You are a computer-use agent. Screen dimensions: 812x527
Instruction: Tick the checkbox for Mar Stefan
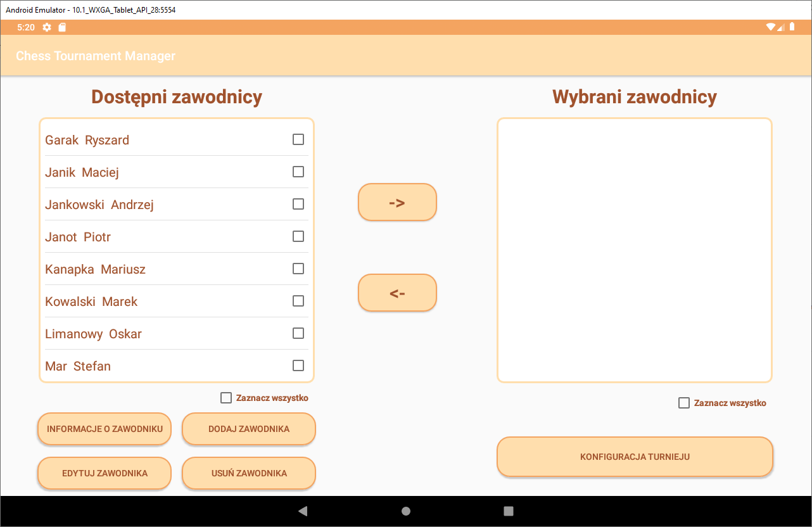coord(298,365)
